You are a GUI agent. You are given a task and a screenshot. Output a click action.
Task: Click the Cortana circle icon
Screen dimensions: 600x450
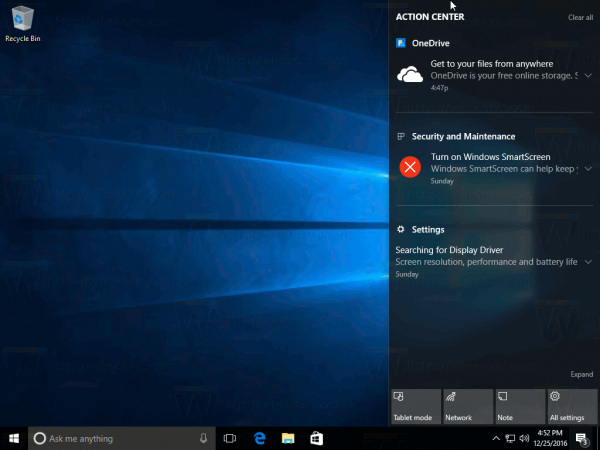click(39, 439)
